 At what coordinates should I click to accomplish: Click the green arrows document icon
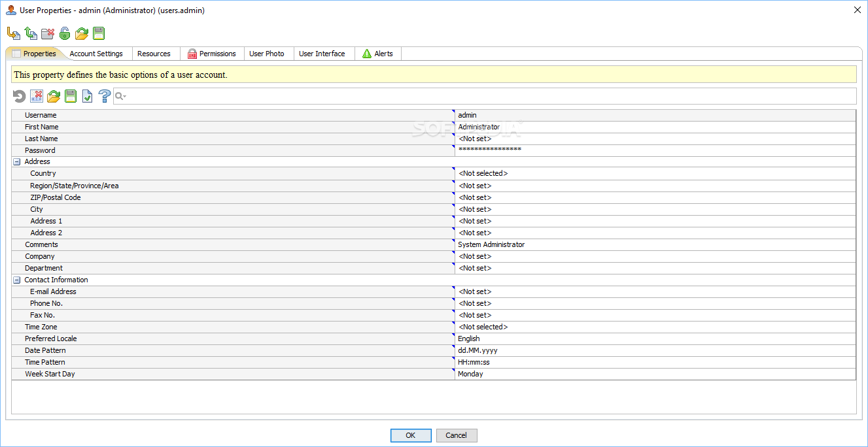[x=31, y=33]
